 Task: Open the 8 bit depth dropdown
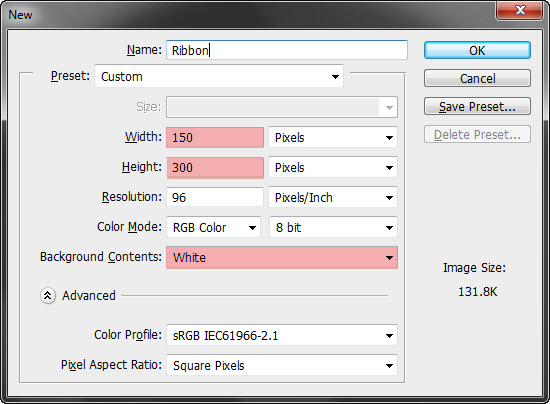click(333, 228)
